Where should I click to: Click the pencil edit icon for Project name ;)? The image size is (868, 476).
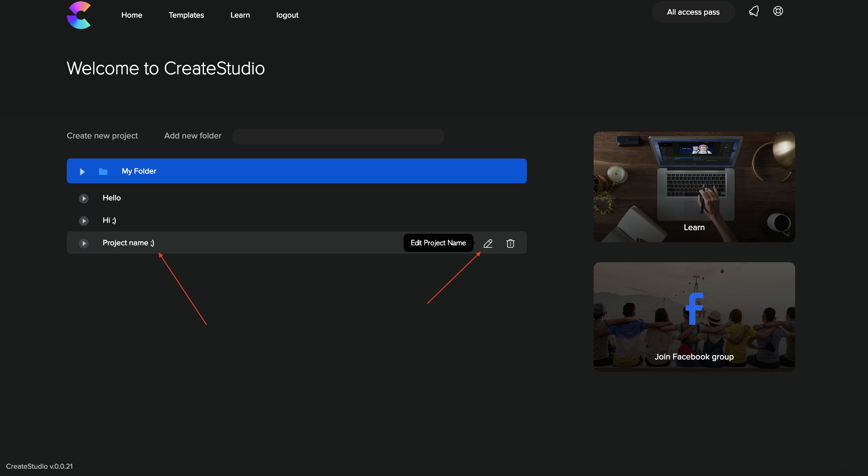click(x=488, y=243)
